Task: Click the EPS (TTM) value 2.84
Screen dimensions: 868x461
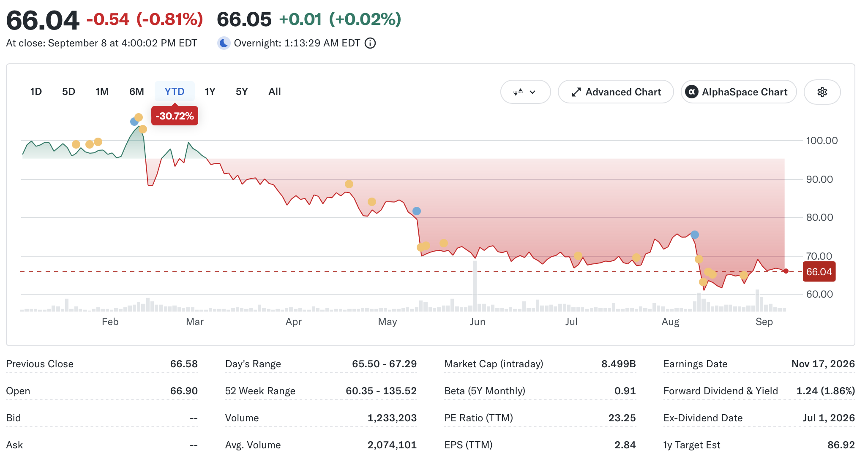Action: click(625, 445)
